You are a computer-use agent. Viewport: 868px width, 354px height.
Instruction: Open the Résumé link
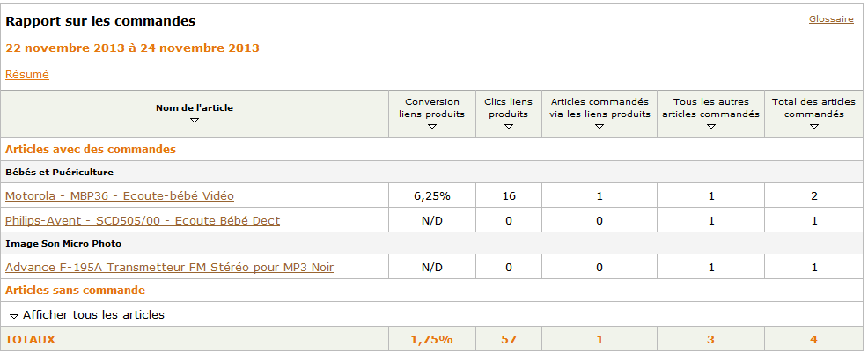tap(27, 75)
